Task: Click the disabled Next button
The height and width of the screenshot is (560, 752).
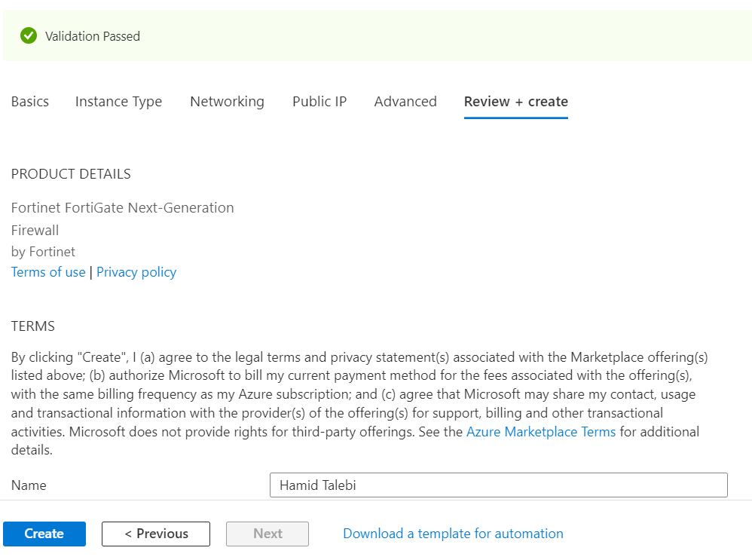Action: pyautogui.click(x=267, y=534)
